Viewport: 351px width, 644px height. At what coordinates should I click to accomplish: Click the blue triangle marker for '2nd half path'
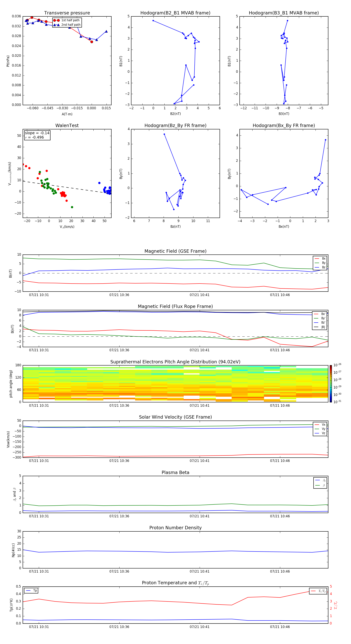click(x=57, y=25)
